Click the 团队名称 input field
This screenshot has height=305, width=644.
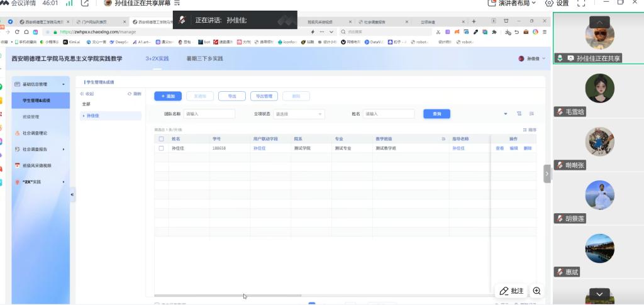(x=209, y=114)
